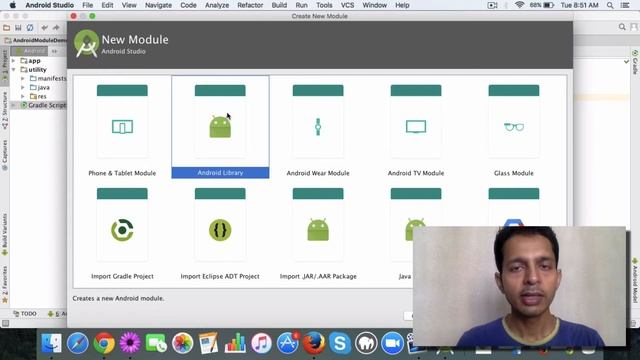Launch Google Chrome from the Dock
This screenshot has height=360, width=640.
pyautogui.click(x=104, y=343)
